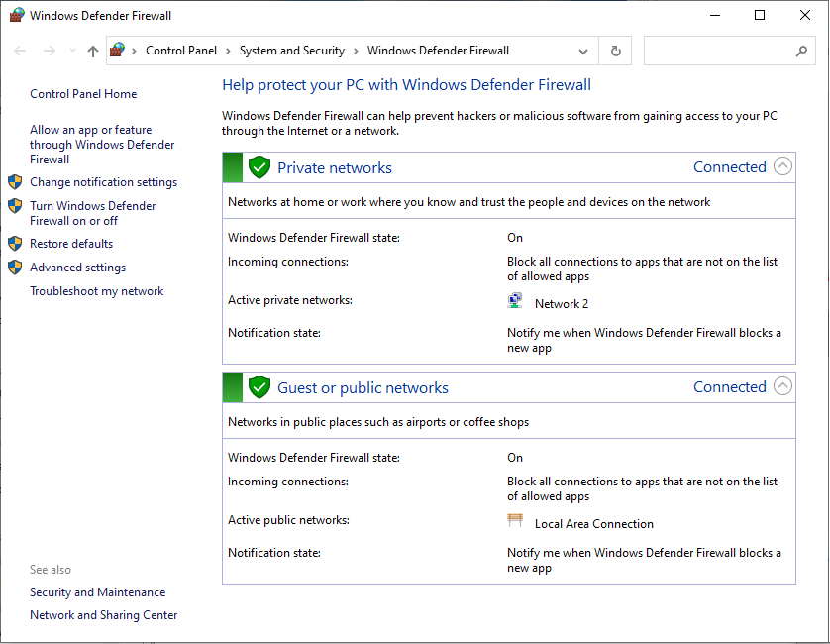Screen dimensions: 830x644
Task: Click the Restore defaults link
Action: pos(71,244)
